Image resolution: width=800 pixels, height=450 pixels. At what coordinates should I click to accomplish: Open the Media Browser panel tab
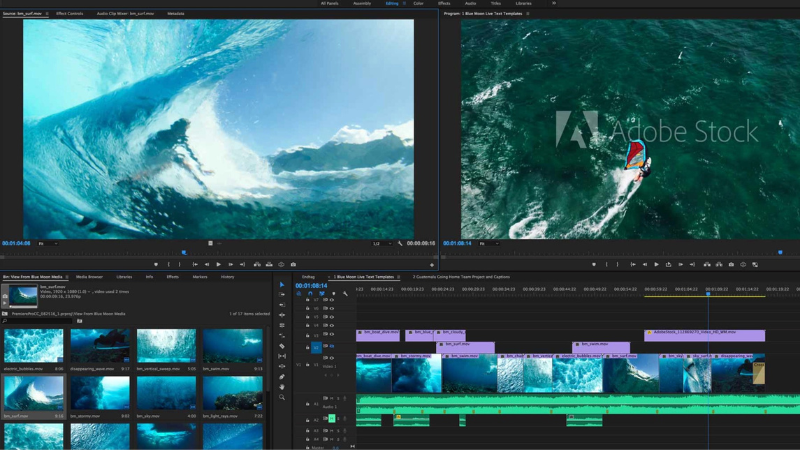89,276
